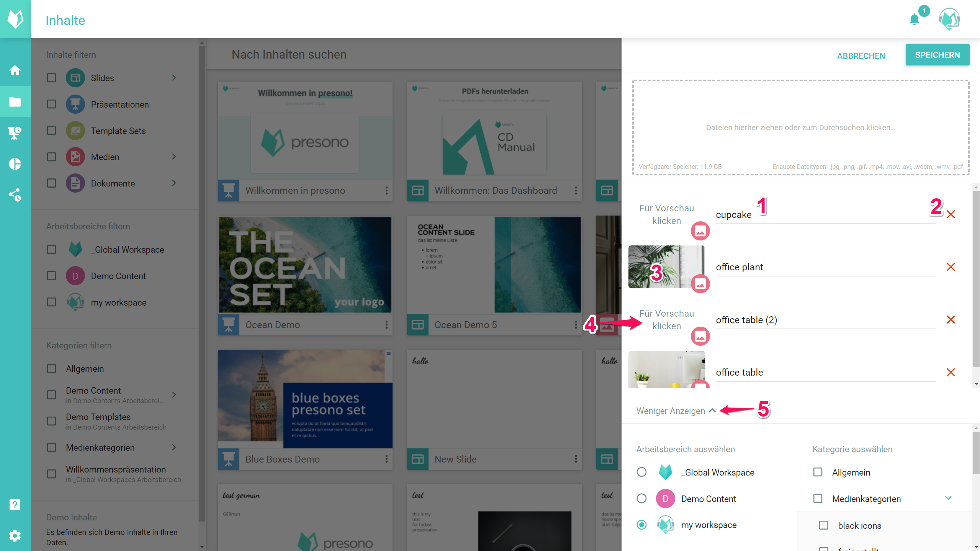Click the Abbrechen link
Image resolution: width=980 pixels, height=551 pixels.
861,56
